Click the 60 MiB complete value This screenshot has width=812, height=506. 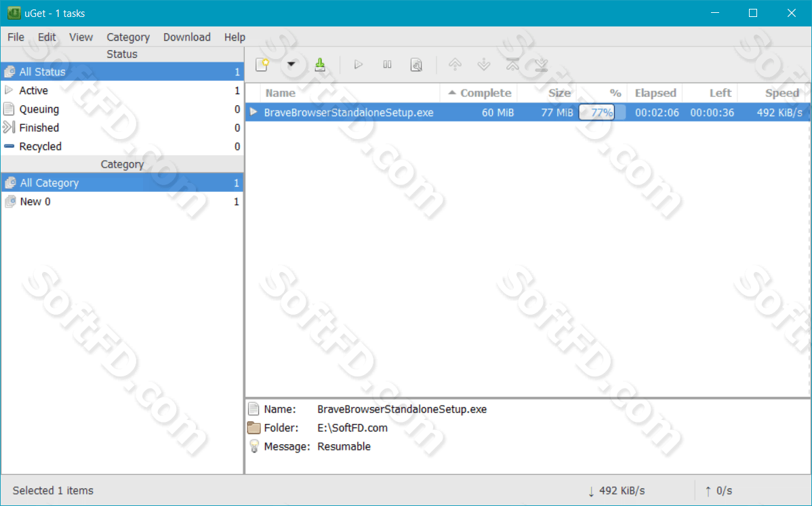(498, 113)
